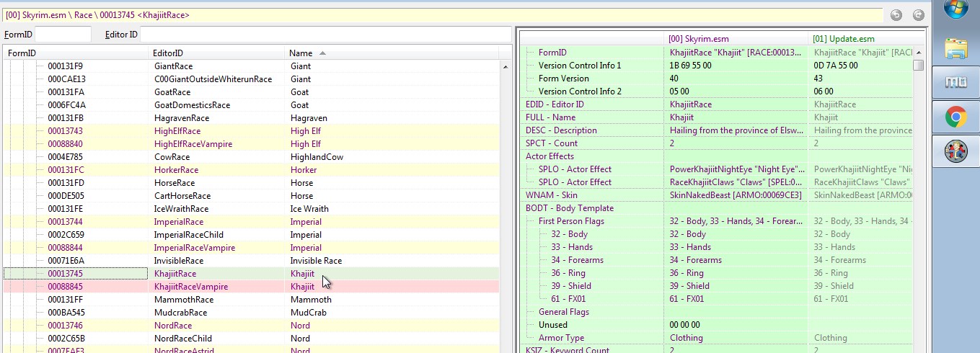Screen dimensions: 980x353
Task: Click the Editor ID filter input field
Action: [x=325, y=34]
